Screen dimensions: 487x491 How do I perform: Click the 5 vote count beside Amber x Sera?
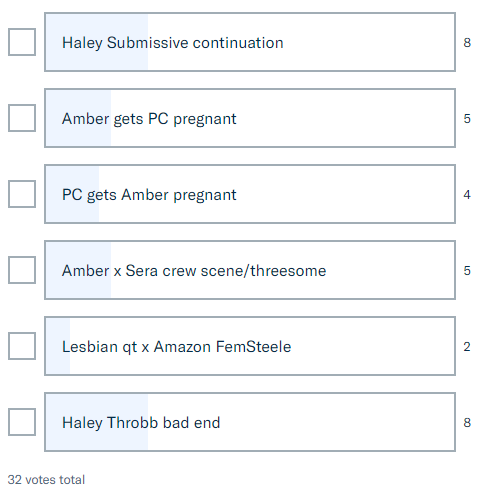point(467,270)
